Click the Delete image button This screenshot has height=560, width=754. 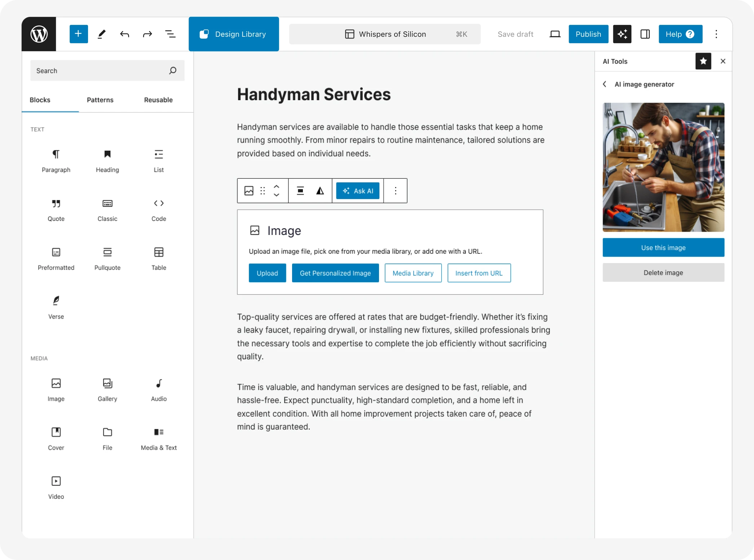tap(663, 272)
